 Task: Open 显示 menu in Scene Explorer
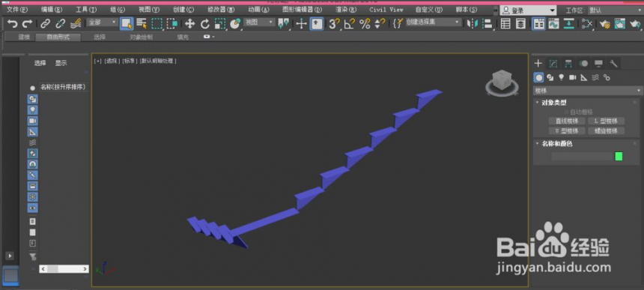pyautogui.click(x=61, y=63)
